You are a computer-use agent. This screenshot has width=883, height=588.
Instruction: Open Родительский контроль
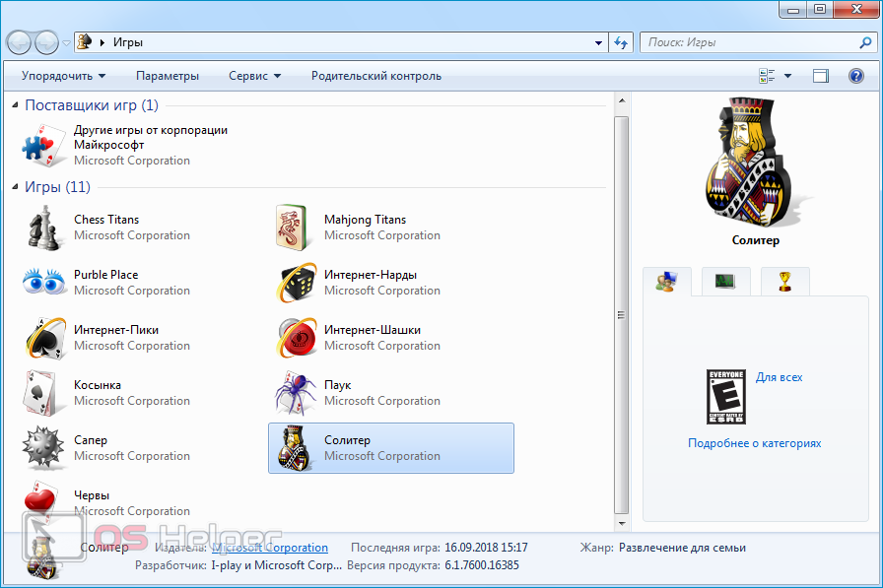pos(376,76)
